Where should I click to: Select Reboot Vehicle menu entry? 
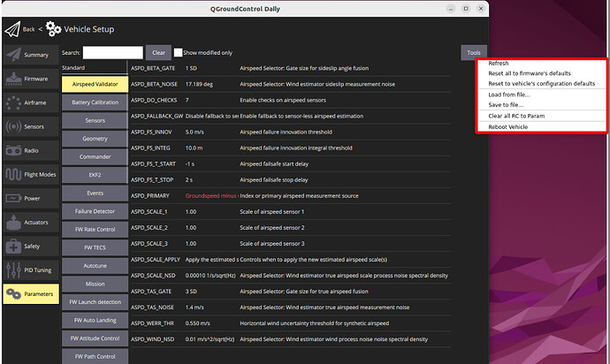point(508,126)
